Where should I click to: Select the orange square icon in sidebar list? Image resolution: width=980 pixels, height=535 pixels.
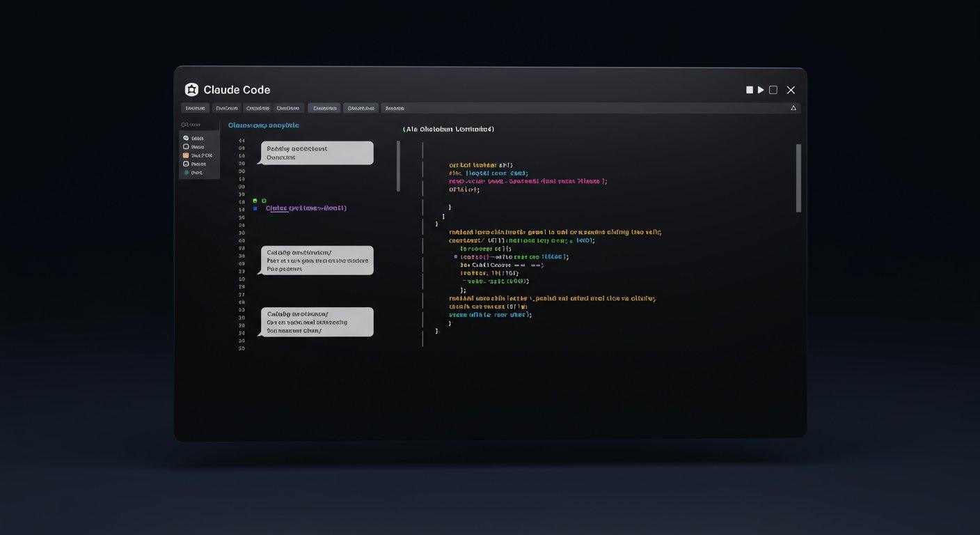pyautogui.click(x=186, y=155)
